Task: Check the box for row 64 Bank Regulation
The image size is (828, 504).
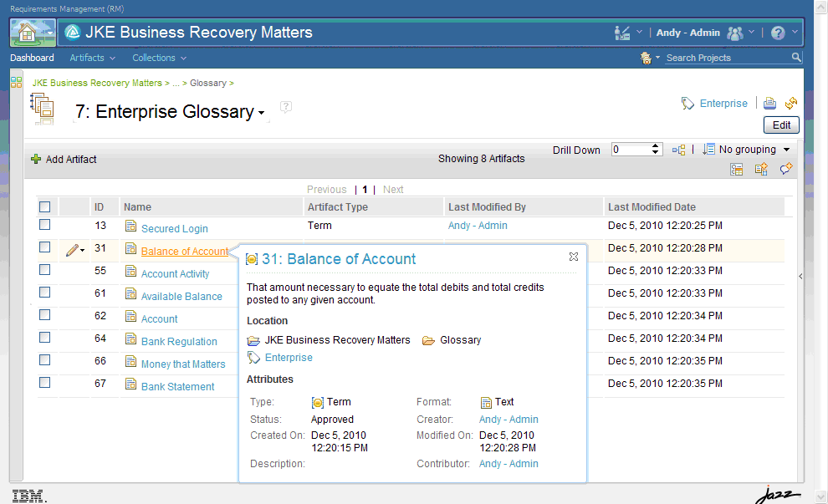Action: [45, 337]
